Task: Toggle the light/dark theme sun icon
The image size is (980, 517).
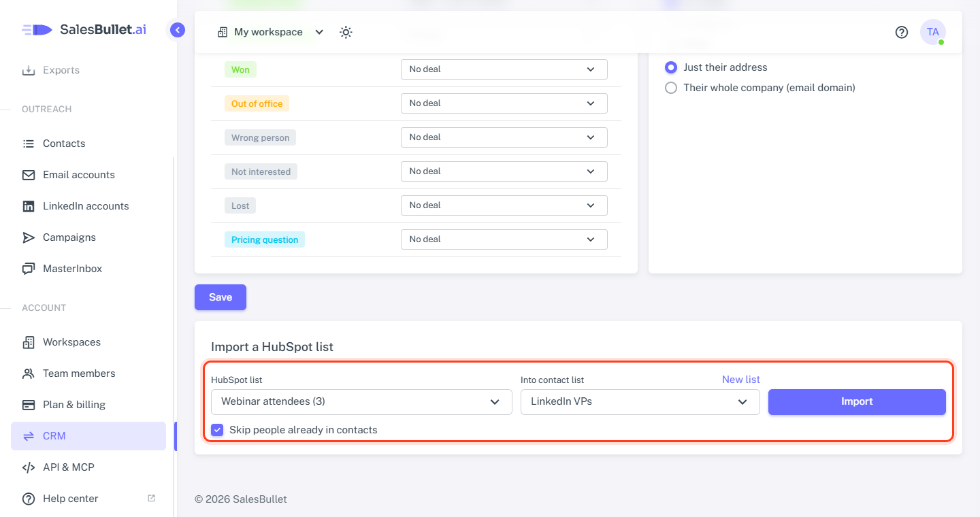Action: [x=346, y=32]
